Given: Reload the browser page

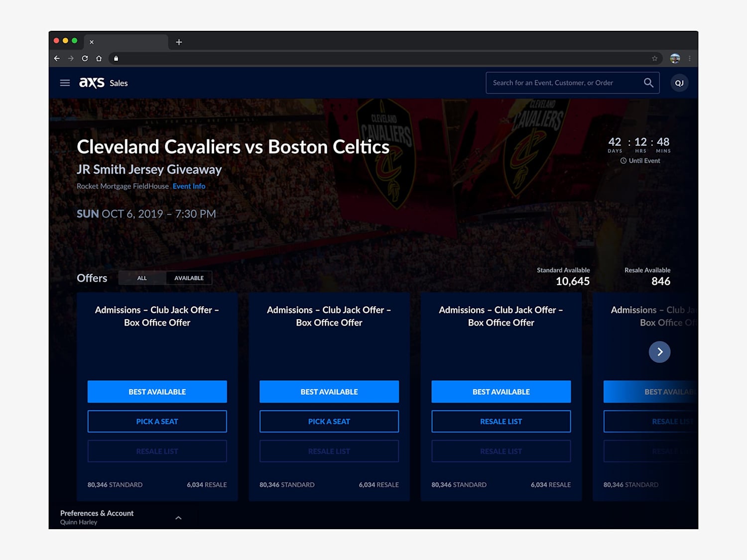Looking at the screenshot, I should (85, 58).
